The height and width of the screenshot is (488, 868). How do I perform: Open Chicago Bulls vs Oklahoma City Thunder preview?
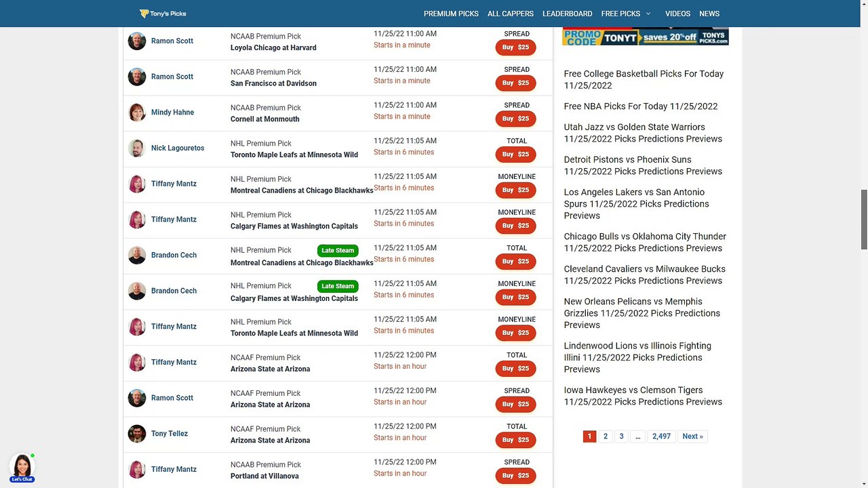pyautogui.click(x=645, y=242)
